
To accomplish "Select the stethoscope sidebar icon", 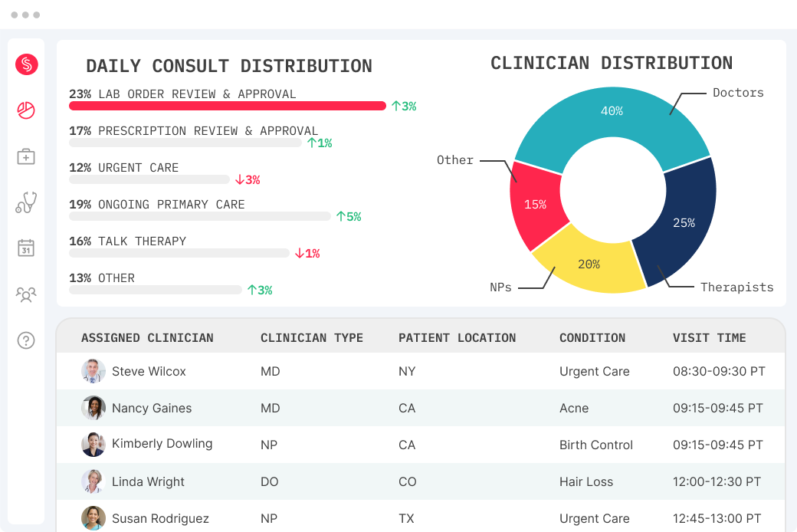I will click(26, 202).
